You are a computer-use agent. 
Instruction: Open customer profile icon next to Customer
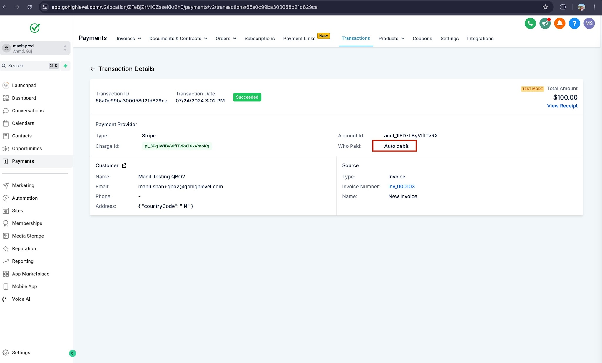point(124,166)
